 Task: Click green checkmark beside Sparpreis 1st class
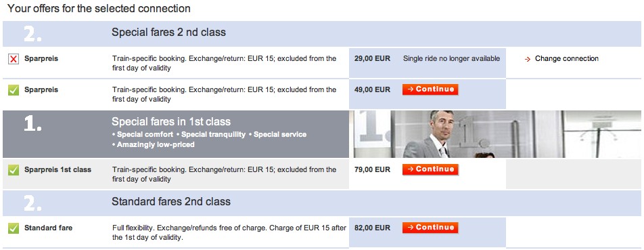(x=14, y=170)
